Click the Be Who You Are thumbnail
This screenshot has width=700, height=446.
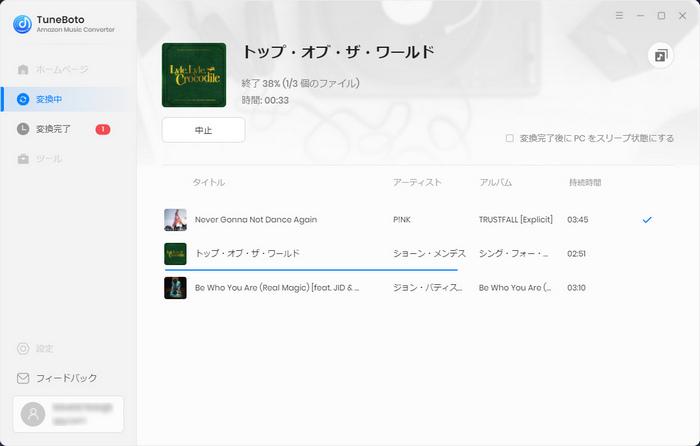pos(175,288)
